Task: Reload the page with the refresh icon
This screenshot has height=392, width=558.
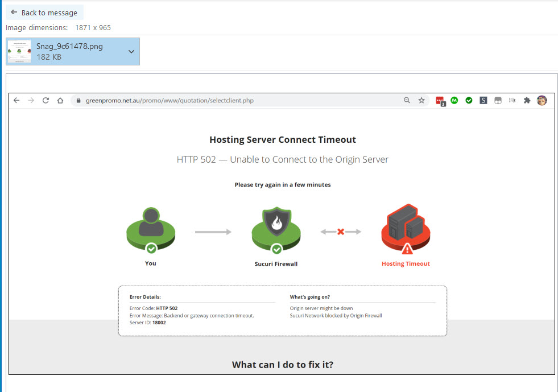Action: coord(46,101)
